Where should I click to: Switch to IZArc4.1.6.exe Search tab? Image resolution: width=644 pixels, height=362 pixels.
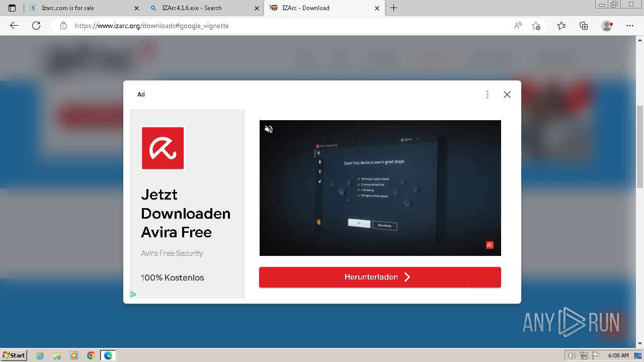[204, 8]
